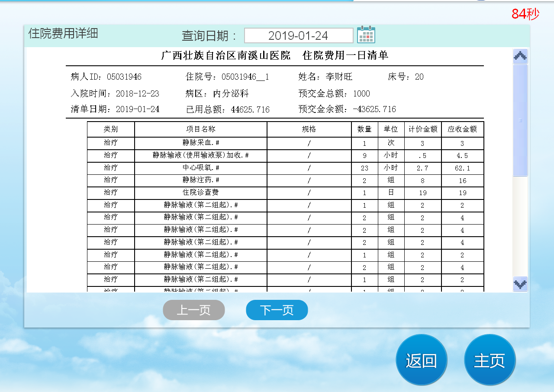Click the 静脉注药.# item cell
The image size is (554, 392).
[200, 180]
